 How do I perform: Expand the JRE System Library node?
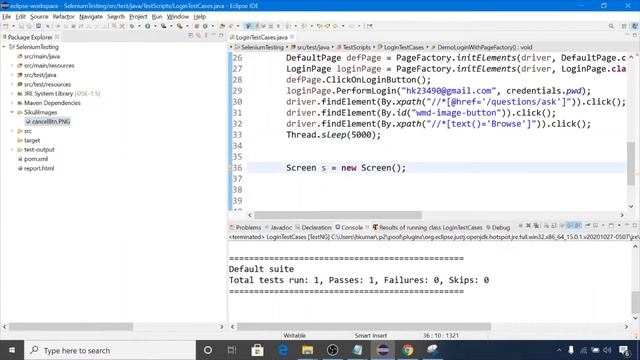tap(12, 93)
